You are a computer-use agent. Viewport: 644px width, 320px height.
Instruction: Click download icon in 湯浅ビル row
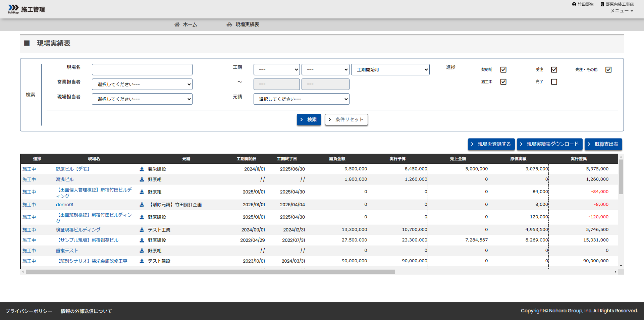(142, 179)
